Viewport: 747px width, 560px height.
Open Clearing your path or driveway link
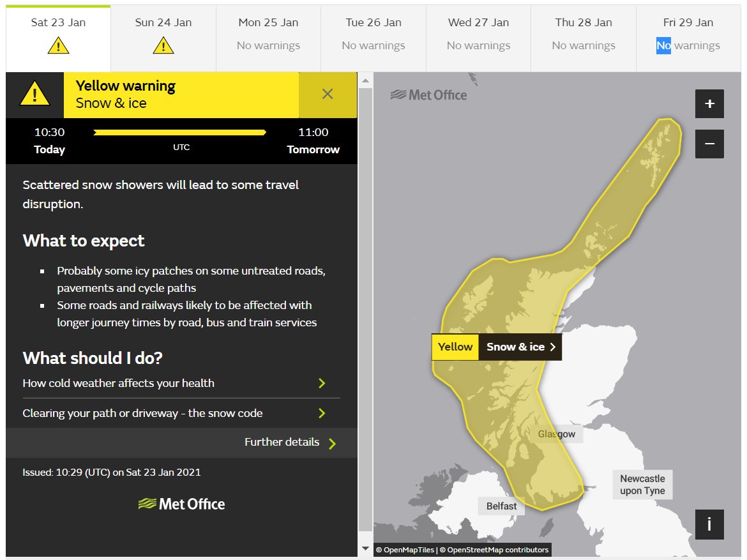click(x=181, y=413)
